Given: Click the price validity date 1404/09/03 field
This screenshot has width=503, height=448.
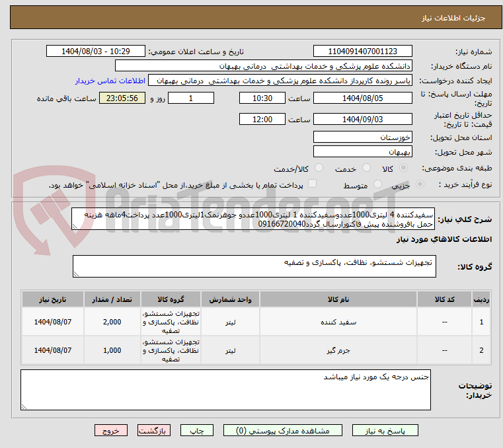Looking at the screenshot, I should pos(363,120).
